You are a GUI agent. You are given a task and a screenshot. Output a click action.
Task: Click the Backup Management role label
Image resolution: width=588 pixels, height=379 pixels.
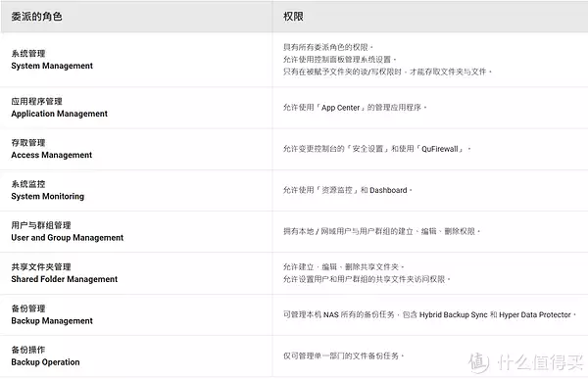pyautogui.click(x=52, y=320)
